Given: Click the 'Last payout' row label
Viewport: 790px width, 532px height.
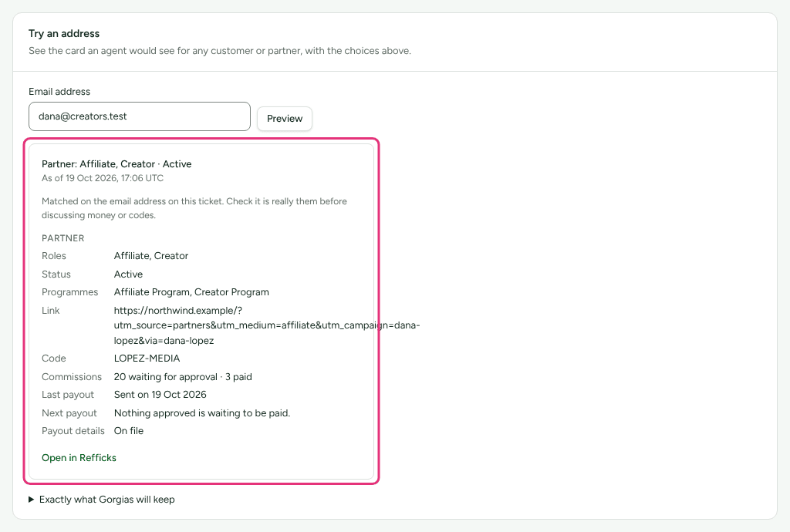Looking at the screenshot, I should coord(68,395).
